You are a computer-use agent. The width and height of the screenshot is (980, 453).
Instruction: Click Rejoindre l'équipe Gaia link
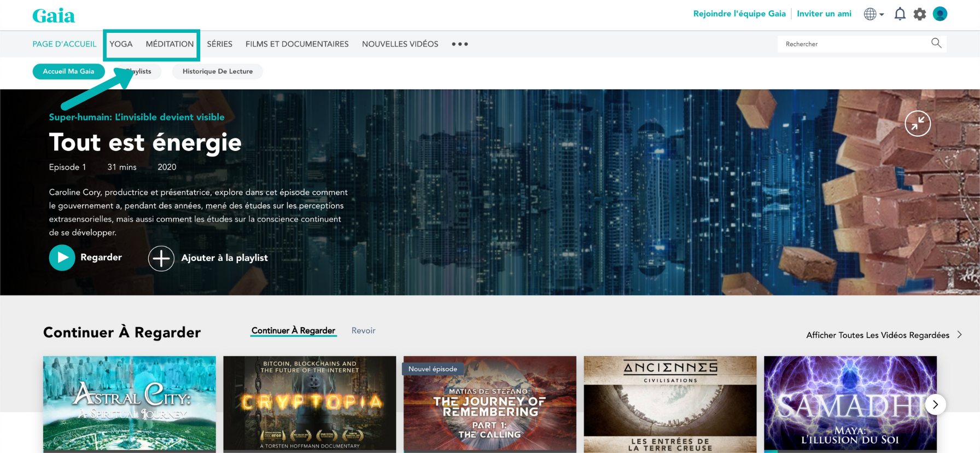pyautogui.click(x=739, y=14)
